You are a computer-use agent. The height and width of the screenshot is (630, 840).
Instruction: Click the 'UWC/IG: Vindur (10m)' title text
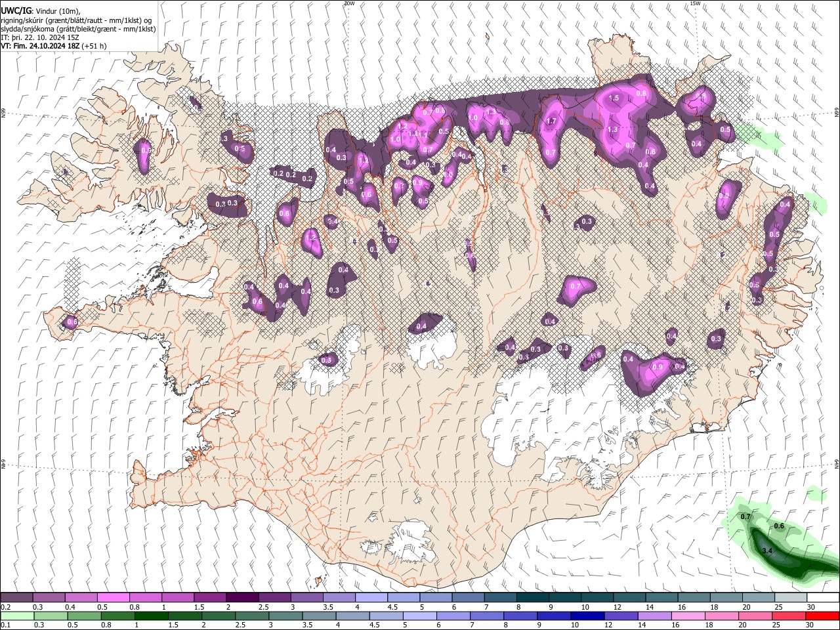(x=40, y=11)
